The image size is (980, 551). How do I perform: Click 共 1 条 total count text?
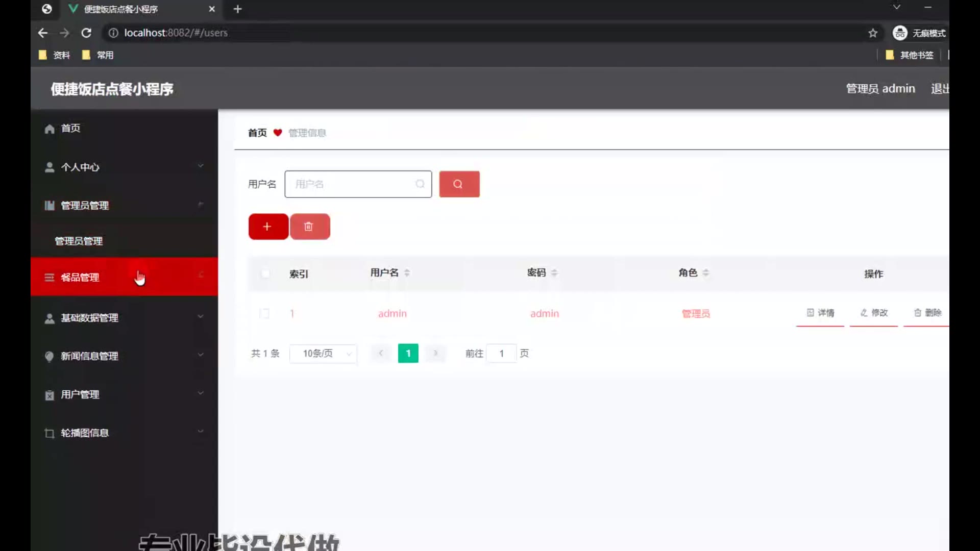(x=265, y=353)
